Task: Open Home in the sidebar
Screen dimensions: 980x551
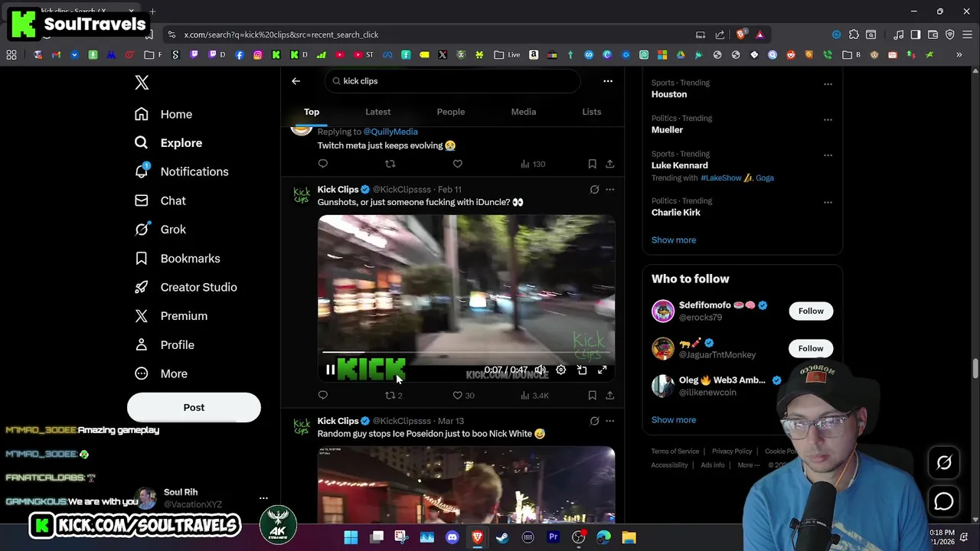Action: pos(163,114)
